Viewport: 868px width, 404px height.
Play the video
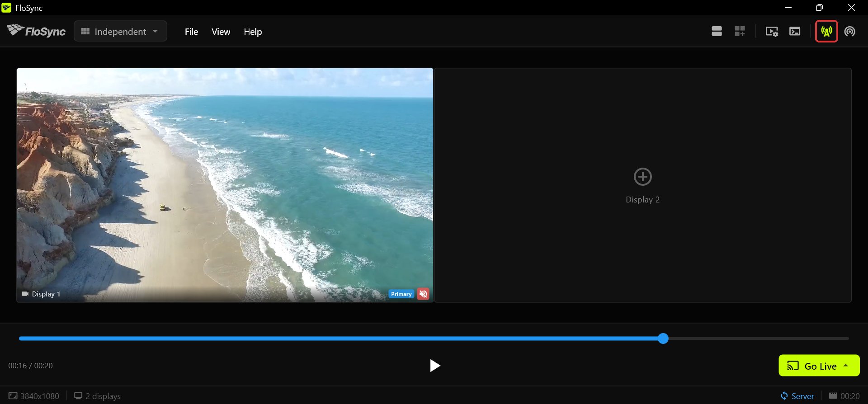click(x=434, y=366)
